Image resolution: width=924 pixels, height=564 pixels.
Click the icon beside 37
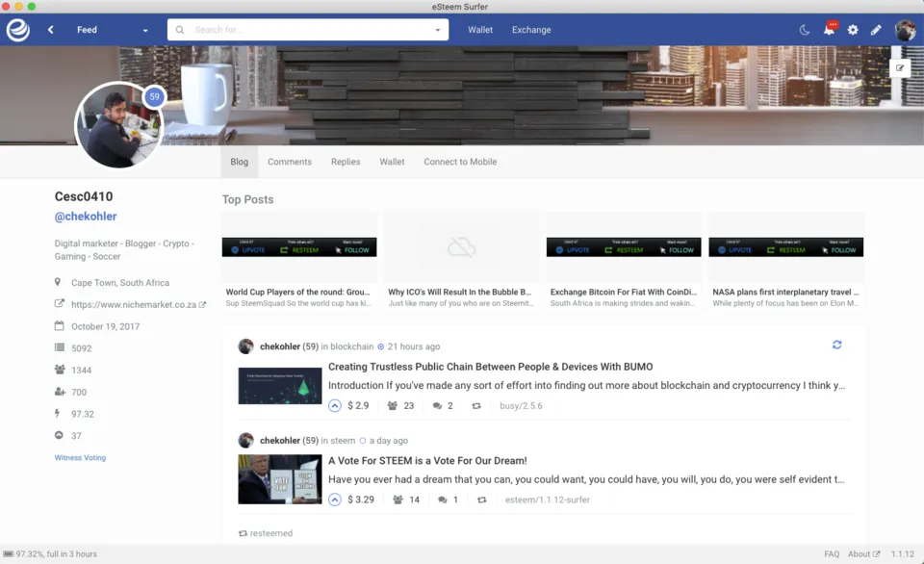click(59, 435)
